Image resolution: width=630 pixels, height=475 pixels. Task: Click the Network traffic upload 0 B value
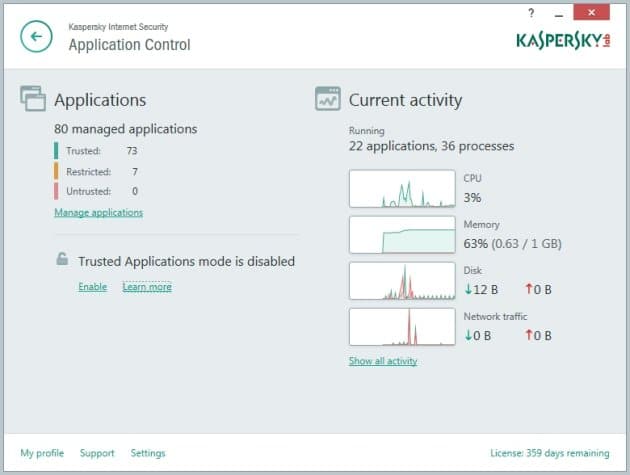(538, 335)
